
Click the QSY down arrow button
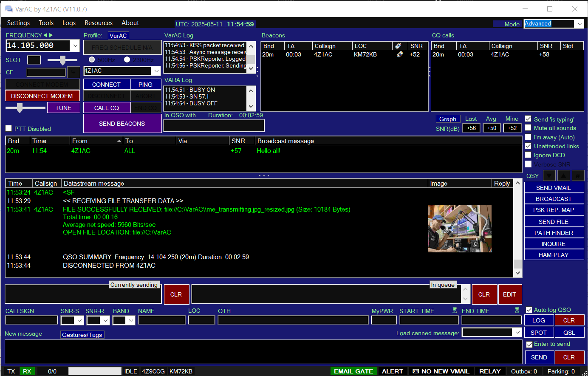click(x=549, y=175)
